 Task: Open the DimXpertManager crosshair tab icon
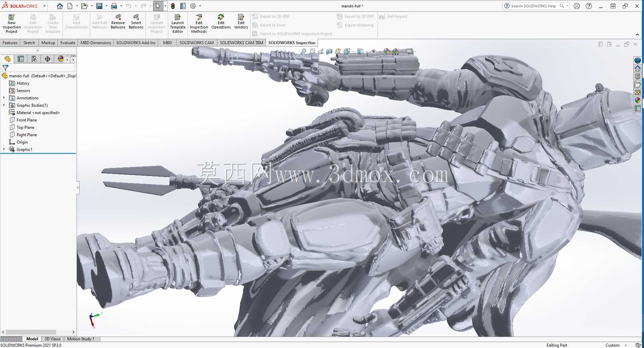(47, 59)
